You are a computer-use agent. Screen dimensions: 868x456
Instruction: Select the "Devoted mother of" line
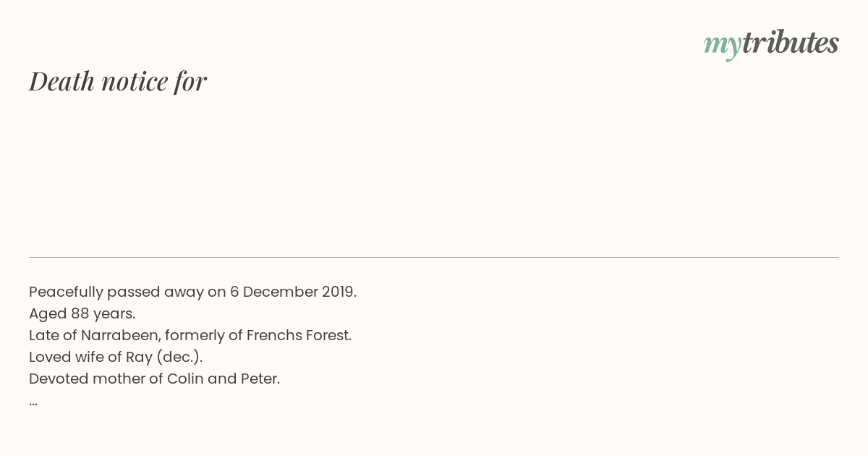pos(154,379)
